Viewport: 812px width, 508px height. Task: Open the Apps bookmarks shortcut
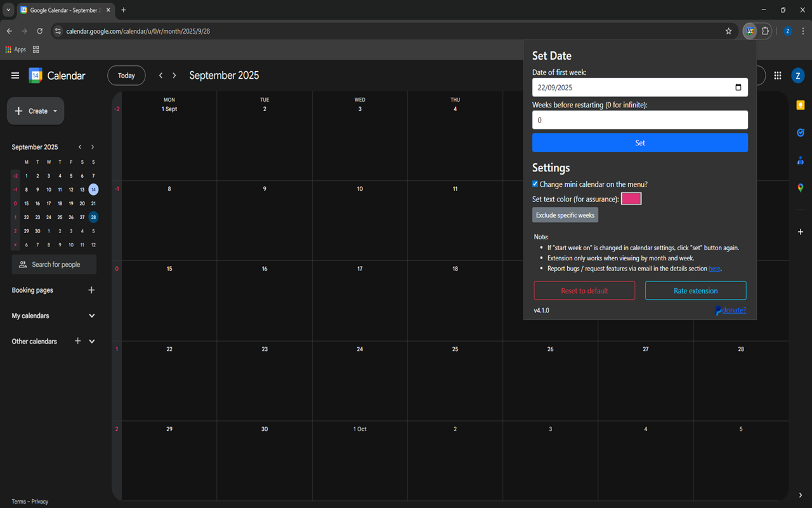[16, 50]
